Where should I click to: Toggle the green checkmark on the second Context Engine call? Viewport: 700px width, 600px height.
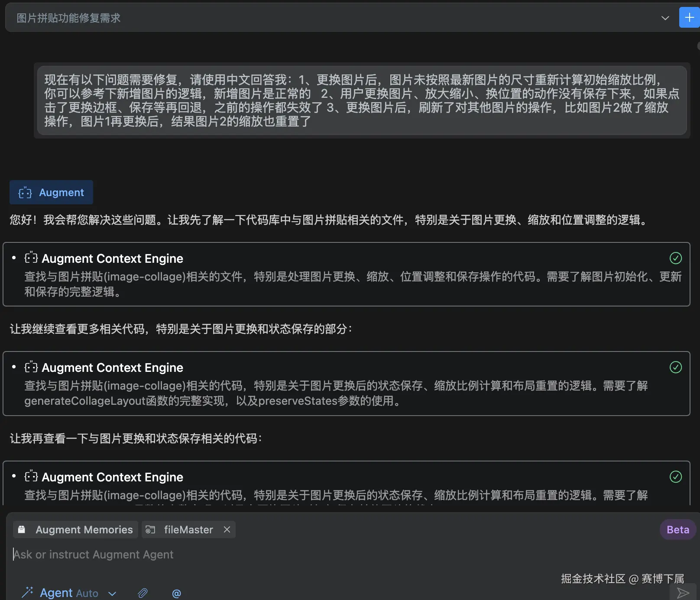pyautogui.click(x=675, y=368)
